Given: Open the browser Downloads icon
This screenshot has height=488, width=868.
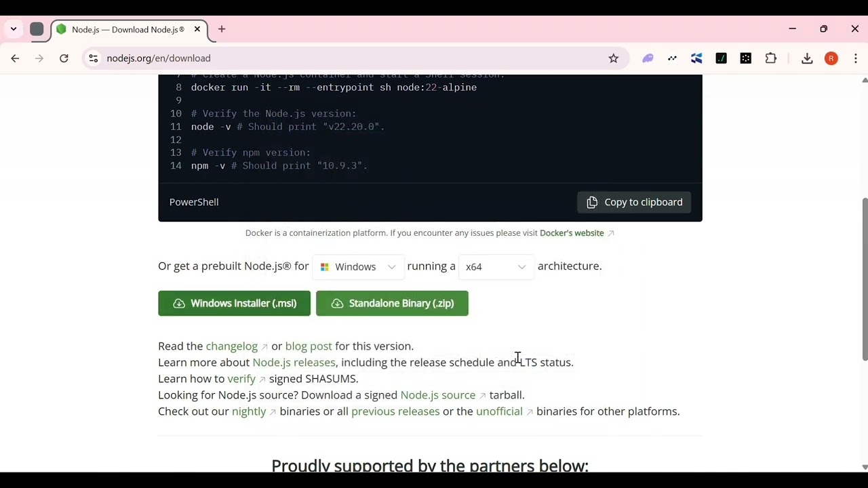Looking at the screenshot, I should pyautogui.click(x=807, y=58).
